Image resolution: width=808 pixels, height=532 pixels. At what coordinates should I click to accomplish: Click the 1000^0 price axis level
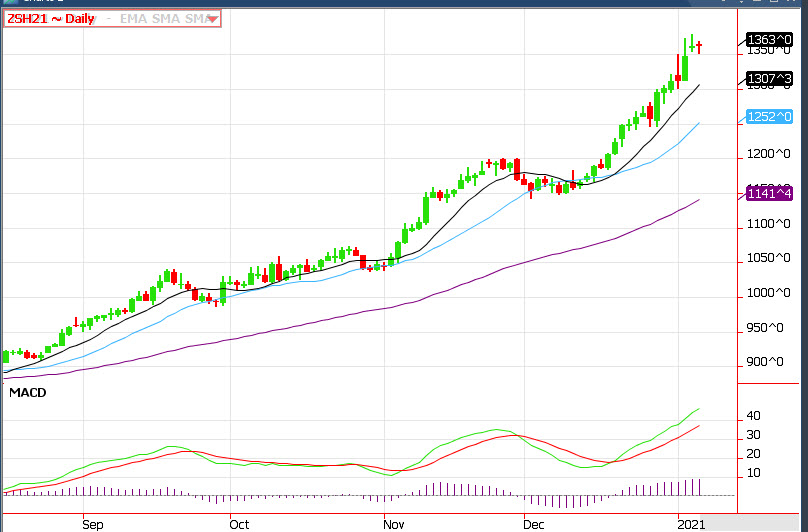click(x=768, y=293)
